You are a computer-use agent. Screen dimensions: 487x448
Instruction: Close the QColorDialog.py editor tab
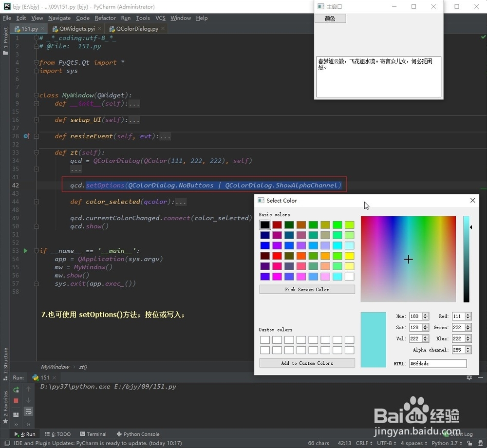point(163,29)
